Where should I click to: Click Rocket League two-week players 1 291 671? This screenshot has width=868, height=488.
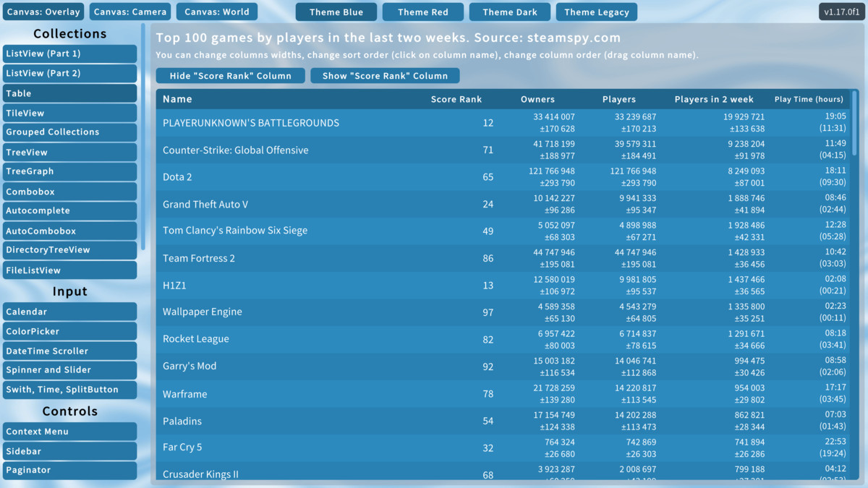click(744, 334)
